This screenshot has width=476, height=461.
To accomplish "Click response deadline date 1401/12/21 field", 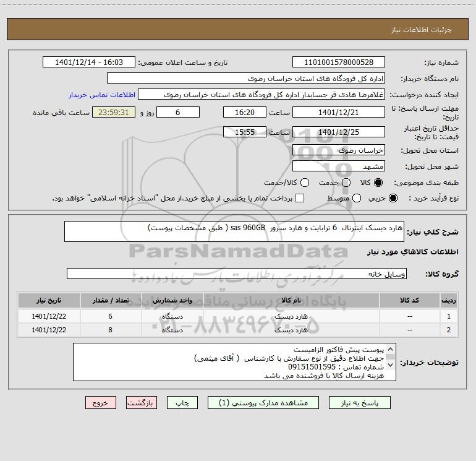I will (x=339, y=112).
